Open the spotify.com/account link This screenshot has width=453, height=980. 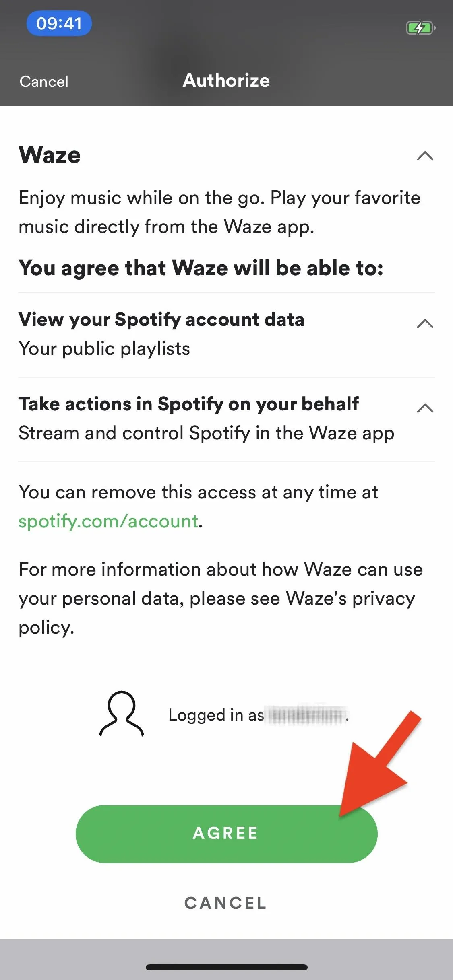[109, 521]
